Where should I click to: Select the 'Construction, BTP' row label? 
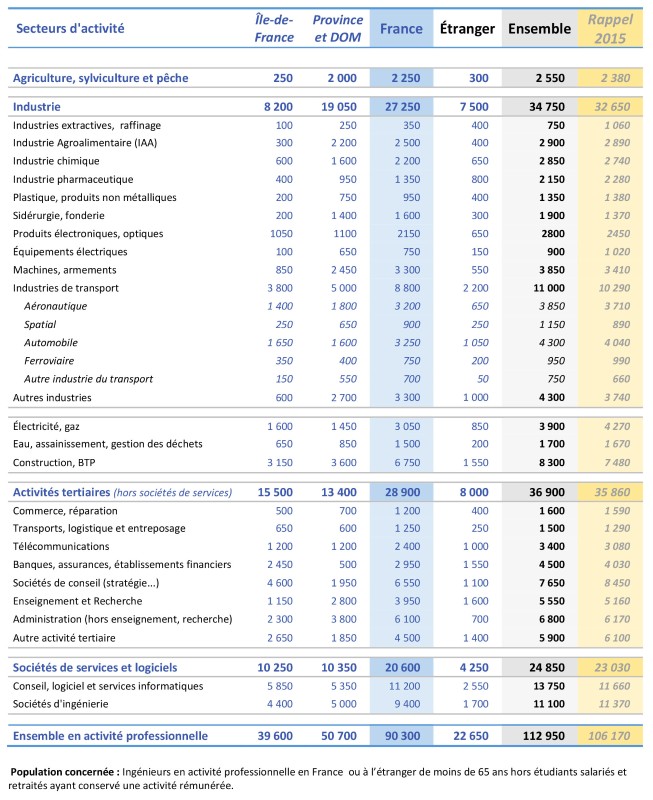click(54, 463)
